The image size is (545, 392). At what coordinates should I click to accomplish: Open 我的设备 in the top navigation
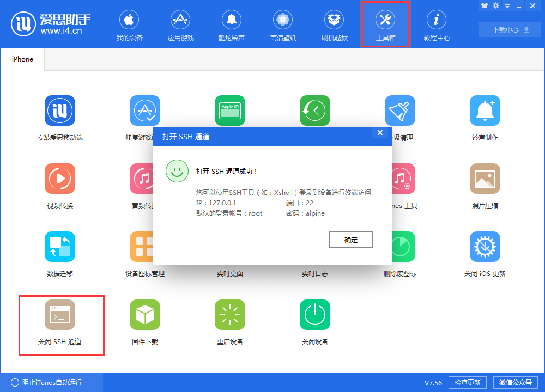coord(129,26)
